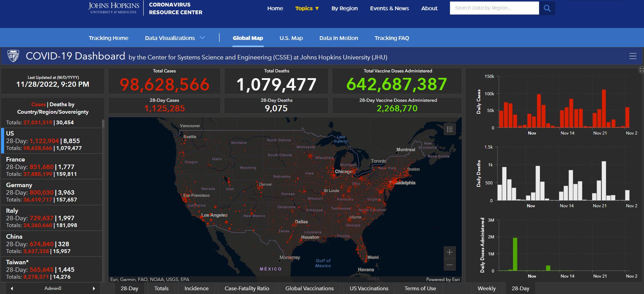Open the By Region menu item
Image resolution: width=644 pixels, height=294 pixels.
(345, 8)
